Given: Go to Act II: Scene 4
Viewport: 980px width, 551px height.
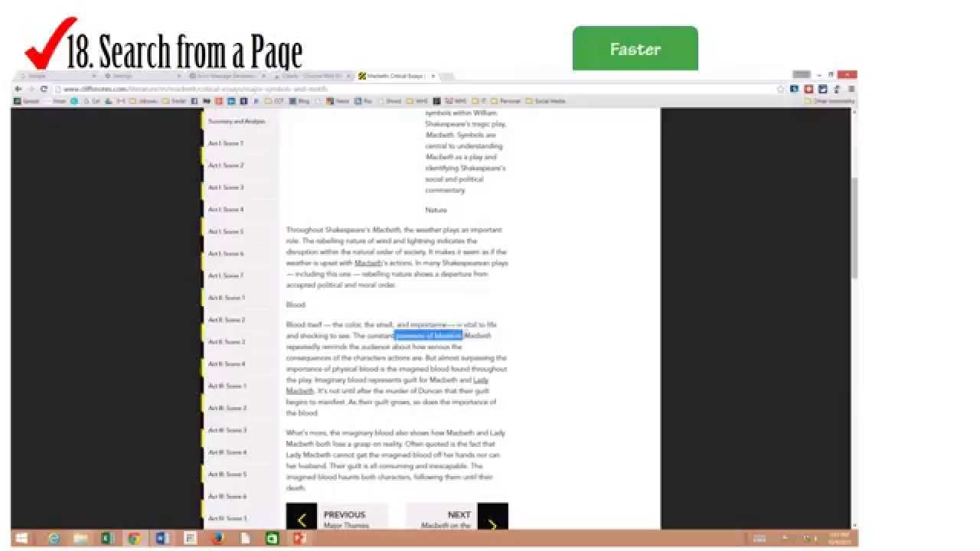Looking at the screenshot, I should pyautogui.click(x=227, y=364).
